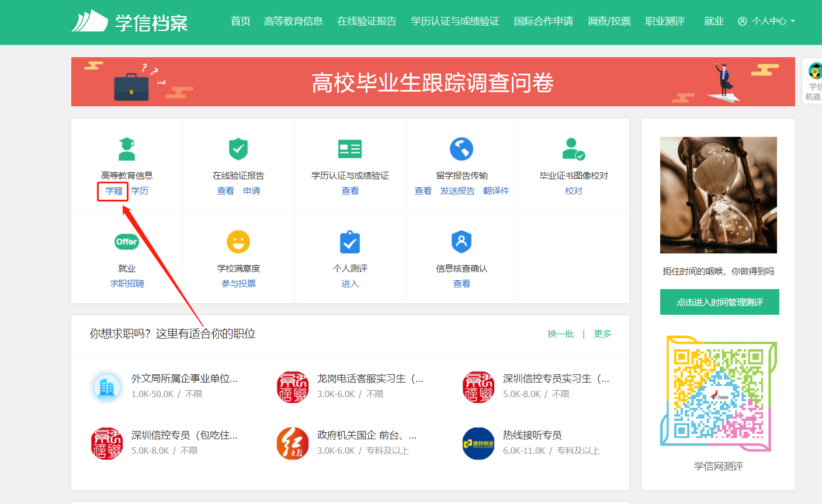The image size is (822, 504).
Task: Click the 学校满意度 smiley face icon
Action: pos(238,242)
